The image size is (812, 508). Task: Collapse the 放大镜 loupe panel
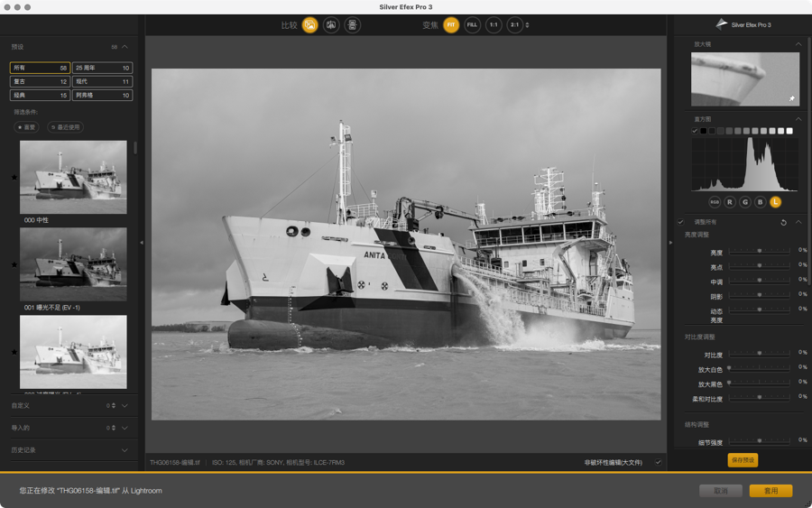[x=798, y=44]
